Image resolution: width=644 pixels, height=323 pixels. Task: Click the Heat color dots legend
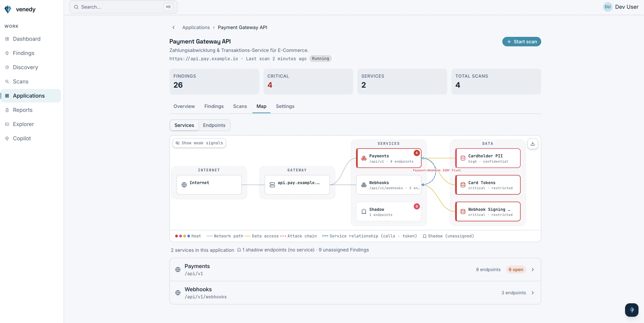tap(183, 236)
